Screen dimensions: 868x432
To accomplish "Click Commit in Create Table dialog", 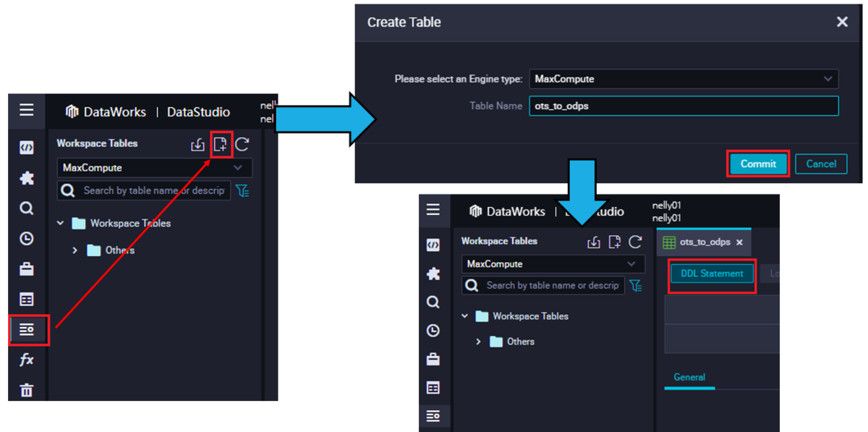I will pos(758,164).
